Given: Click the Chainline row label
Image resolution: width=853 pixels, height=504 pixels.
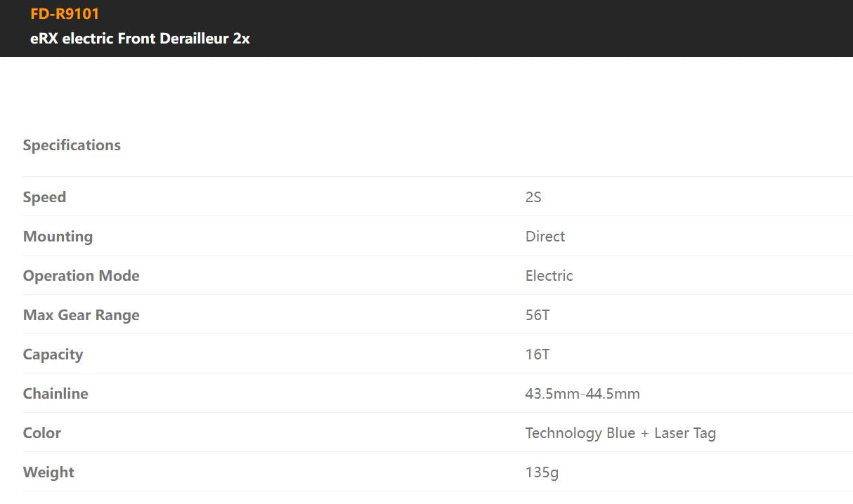Looking at the screenshot, I should coord(56,394).
